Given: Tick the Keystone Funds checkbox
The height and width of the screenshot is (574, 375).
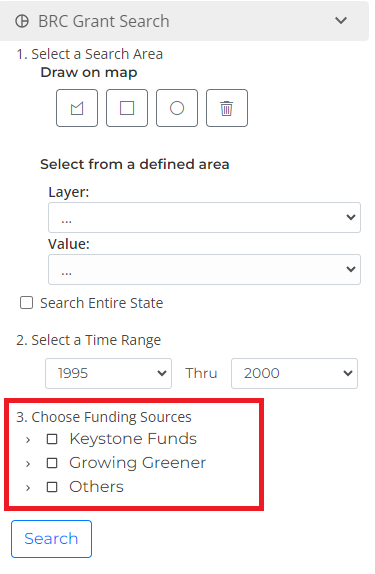Looking at the screenshot, I should pos(52,439).
